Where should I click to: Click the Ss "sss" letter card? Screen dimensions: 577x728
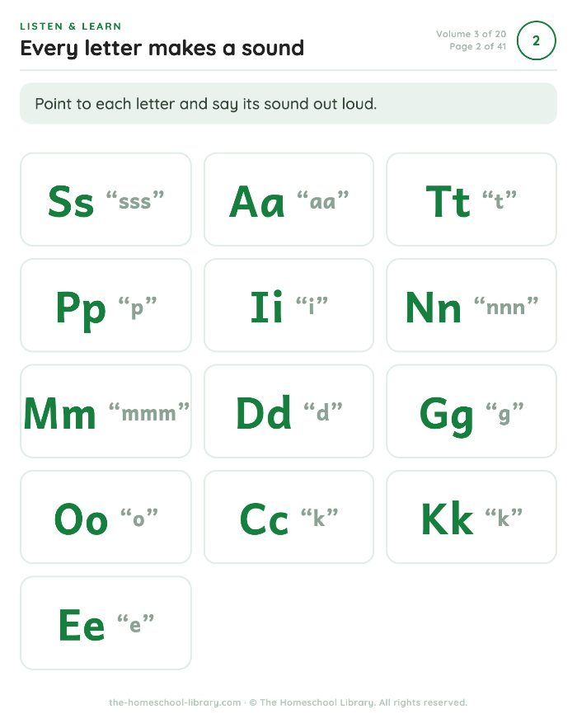(x=106, y=200)
